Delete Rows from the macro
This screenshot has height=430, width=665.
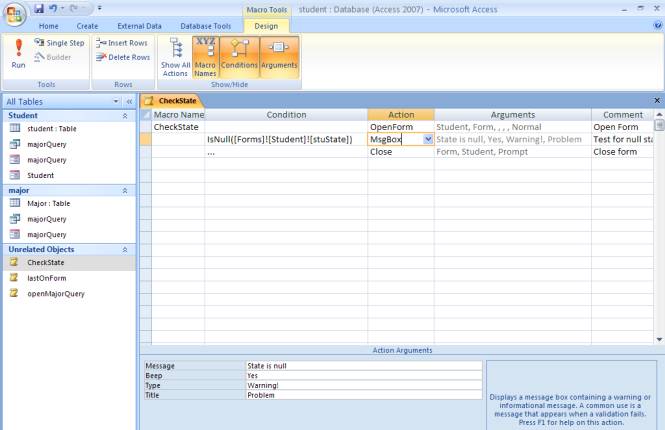123,57
